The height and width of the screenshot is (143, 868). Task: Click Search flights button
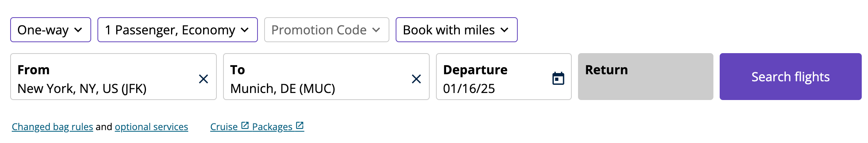(x=791, y=77)
